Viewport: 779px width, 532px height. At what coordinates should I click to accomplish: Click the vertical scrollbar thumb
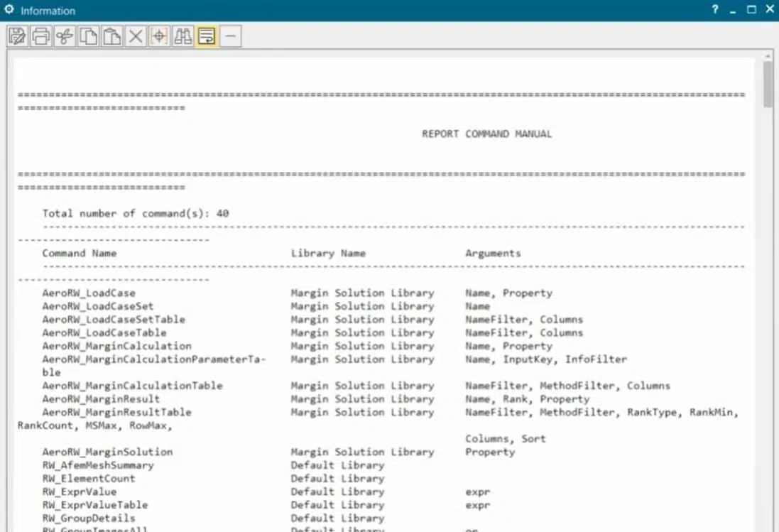(x=768, y=84)
